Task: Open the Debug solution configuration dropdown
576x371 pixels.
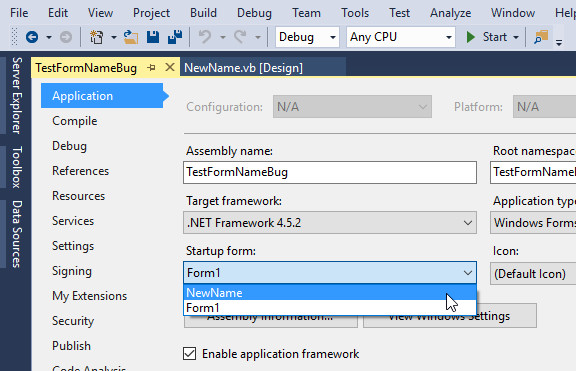Action: click(307, 37)
